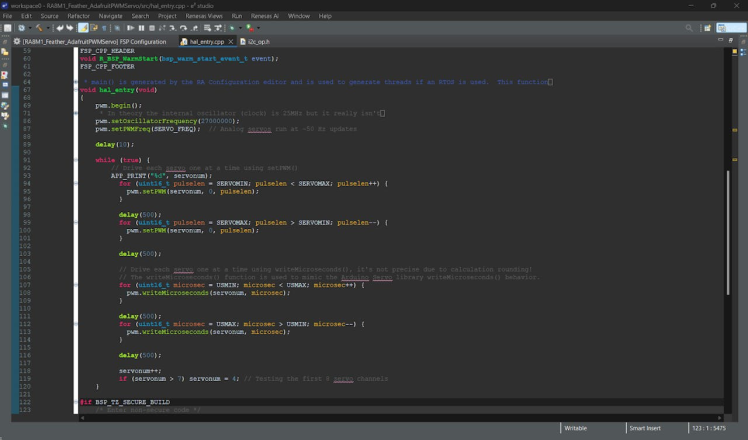This screenshot has height=440, width=748.
Task: Click the Open Perspective icon
Action: tap(709, 28)
